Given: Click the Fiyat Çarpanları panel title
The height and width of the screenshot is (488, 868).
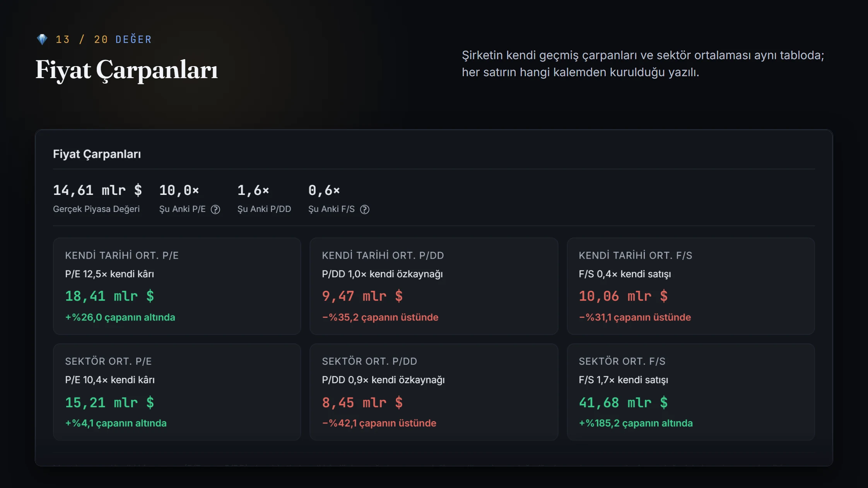Looking at the screenshot, I should [x=97, y=154].
